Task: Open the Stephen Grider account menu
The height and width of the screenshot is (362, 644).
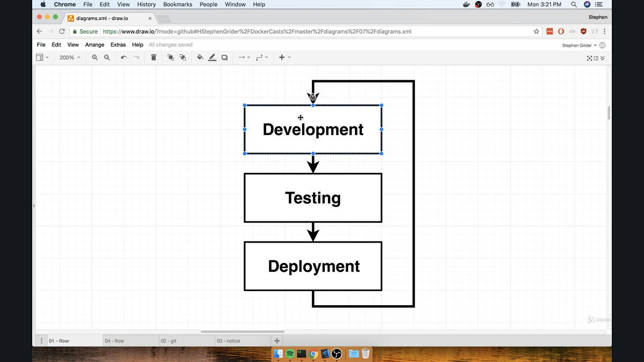Action: (x=580, y=46)
